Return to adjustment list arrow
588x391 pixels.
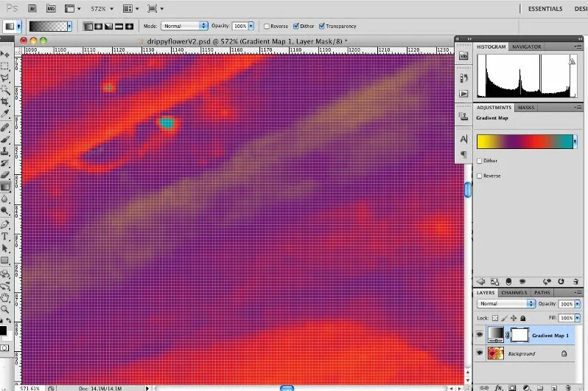tap(480, 281)
